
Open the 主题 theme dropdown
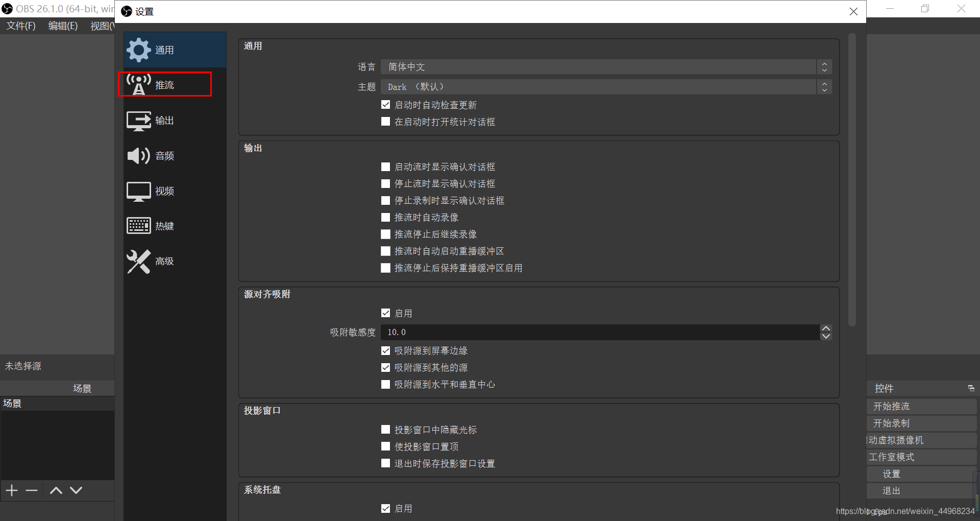[x=606, y=87]
